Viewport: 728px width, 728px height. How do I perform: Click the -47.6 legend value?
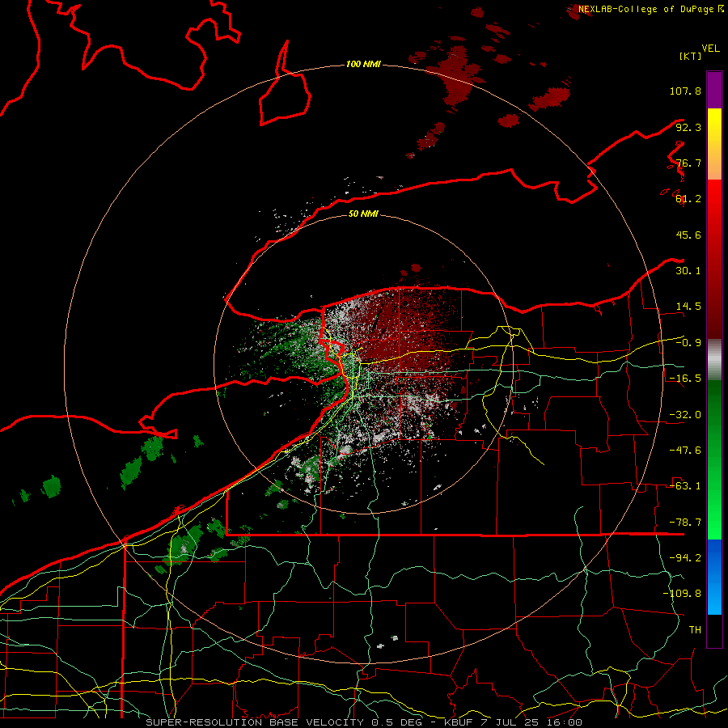[x=685, y=451]
